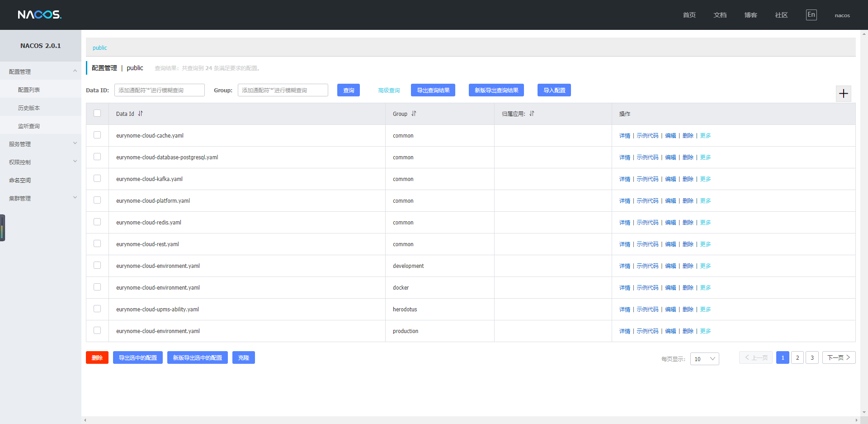Expand the 权限控制 sidebar section
868x424 pixels.
41,162
